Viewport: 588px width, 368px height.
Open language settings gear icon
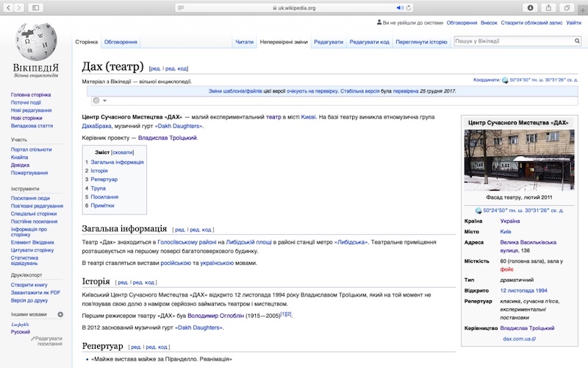60,314
